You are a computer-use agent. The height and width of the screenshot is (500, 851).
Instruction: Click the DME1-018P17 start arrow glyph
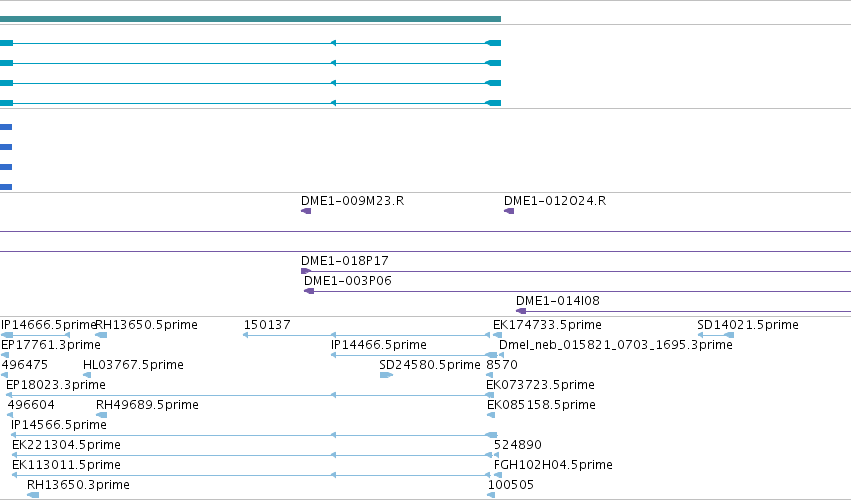pyautogui.click(x=306, y=271)
